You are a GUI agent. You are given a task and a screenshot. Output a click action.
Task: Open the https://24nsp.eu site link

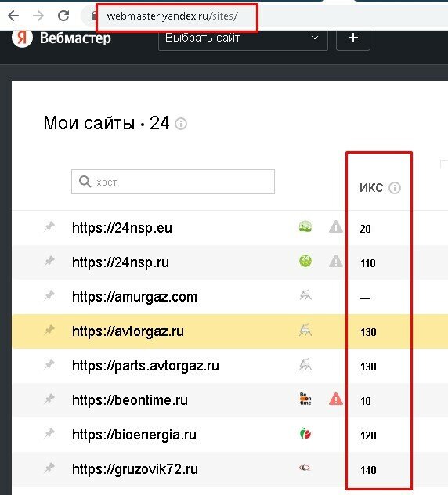point(122,228)
